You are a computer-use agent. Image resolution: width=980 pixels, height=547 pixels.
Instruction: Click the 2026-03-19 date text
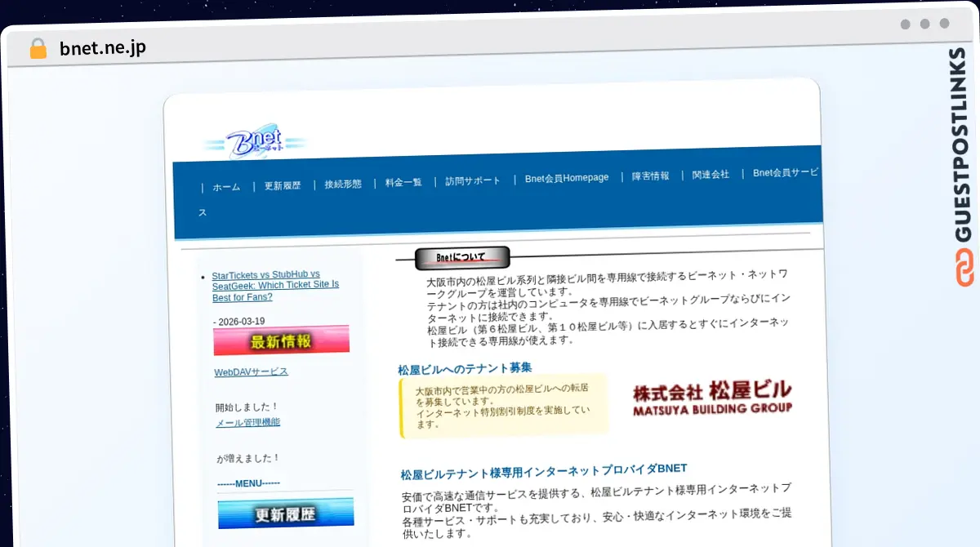[241, 322]
